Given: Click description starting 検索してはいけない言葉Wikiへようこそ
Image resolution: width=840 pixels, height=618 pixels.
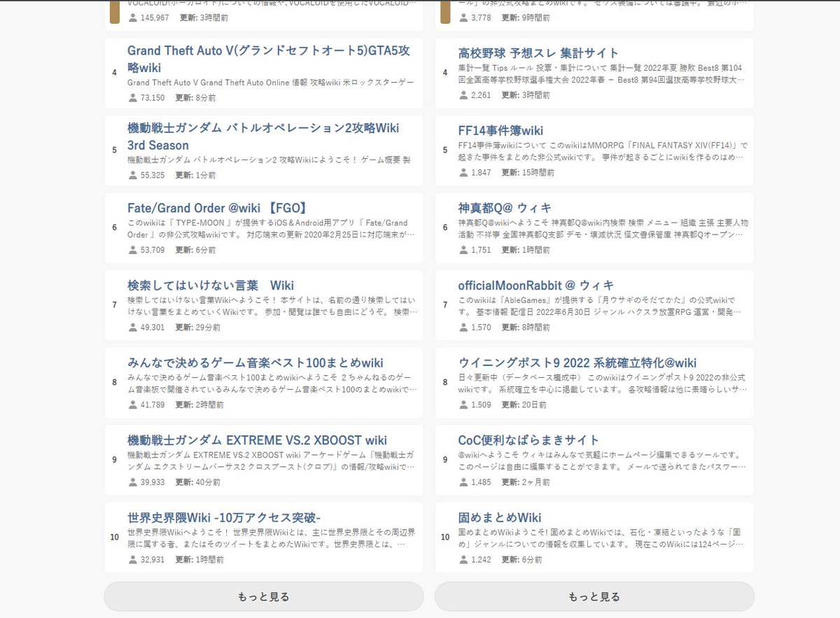Looking at the screenshot, I should [x=272, y=306].
